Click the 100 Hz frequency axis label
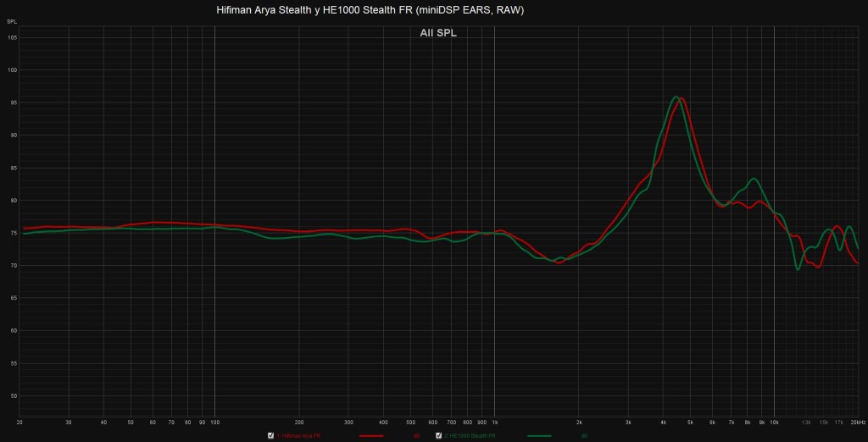The image size is (868, 442). tap(214, 421)
